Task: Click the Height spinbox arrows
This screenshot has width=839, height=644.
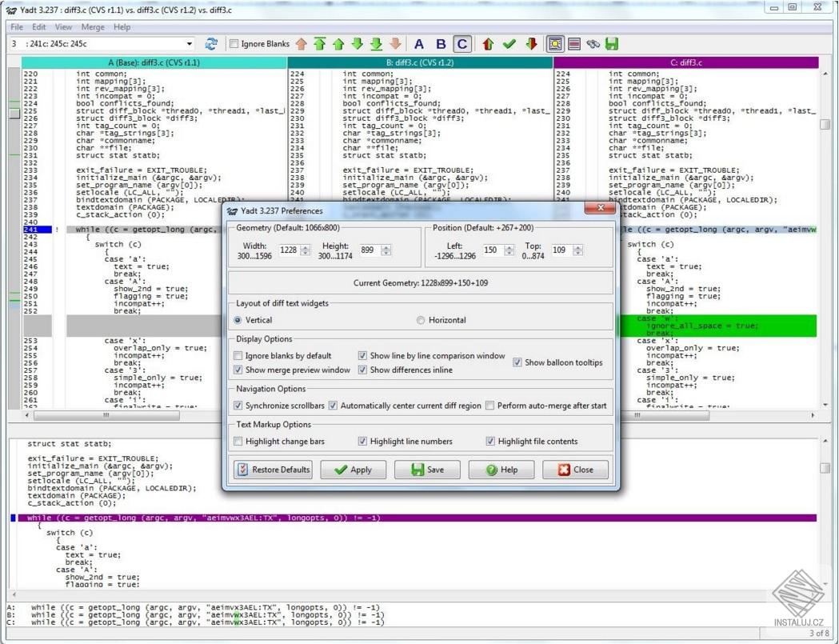Action: (x=386, y=250)
